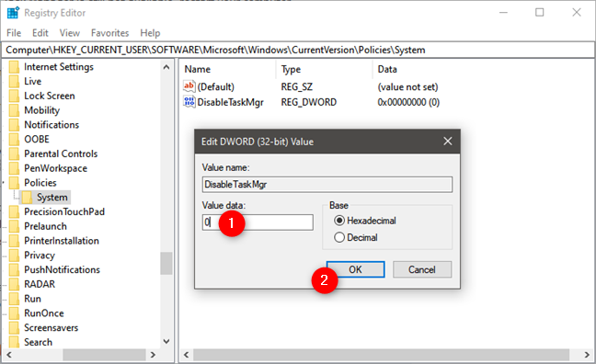
Task: Click the values pane horizontal scrollbar thumb
Action: click(382, 355)
